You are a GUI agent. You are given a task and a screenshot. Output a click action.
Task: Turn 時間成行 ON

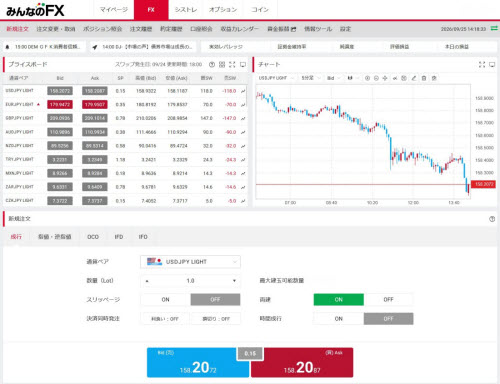click(339, 319)
